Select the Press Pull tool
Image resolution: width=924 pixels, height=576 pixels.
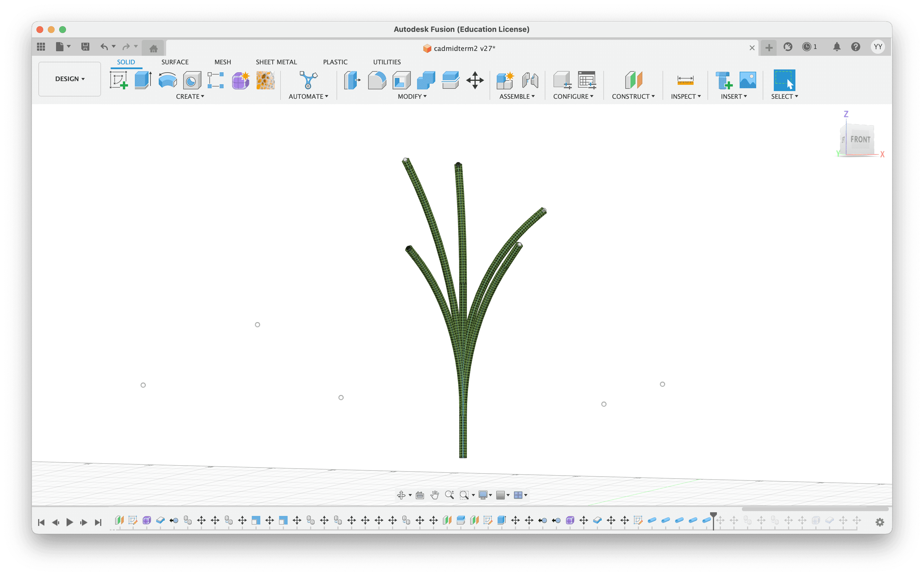point(352,80)
